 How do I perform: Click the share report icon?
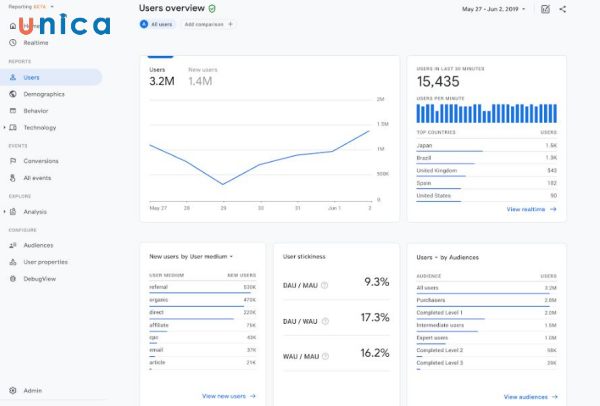tap(563, 9)
